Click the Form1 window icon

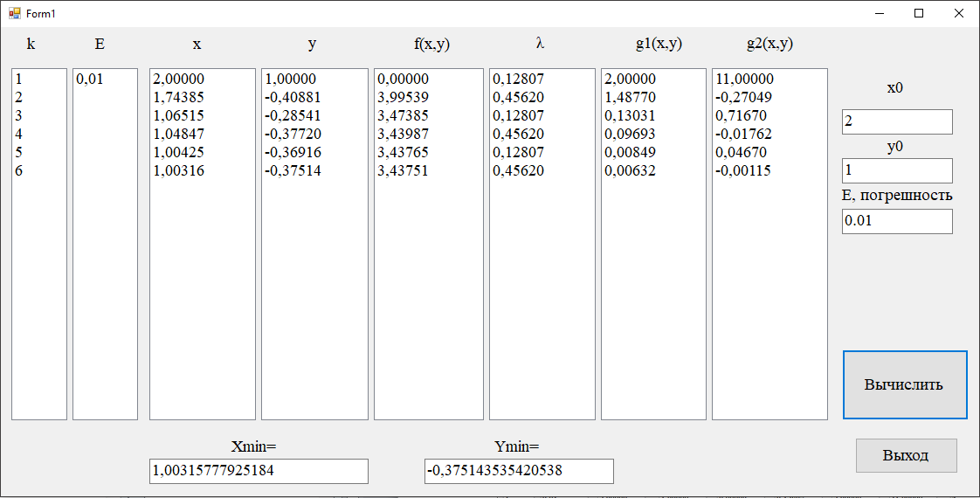pos(14,13)
